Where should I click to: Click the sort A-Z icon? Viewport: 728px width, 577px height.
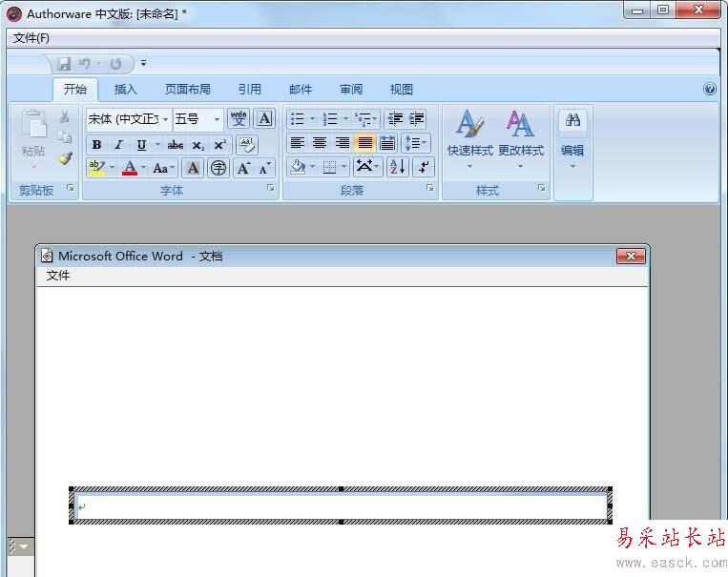click(398, 167)
